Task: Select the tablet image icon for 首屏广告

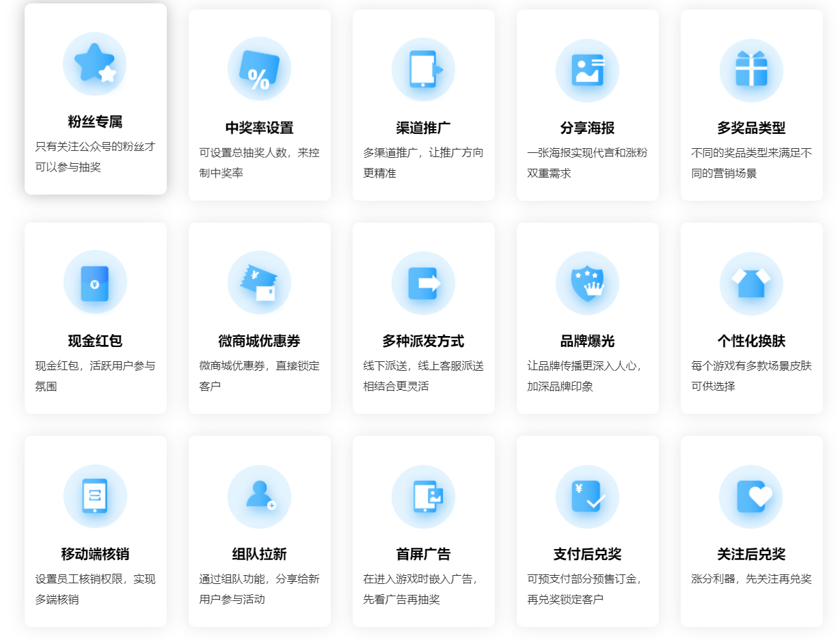Action: 423,496
